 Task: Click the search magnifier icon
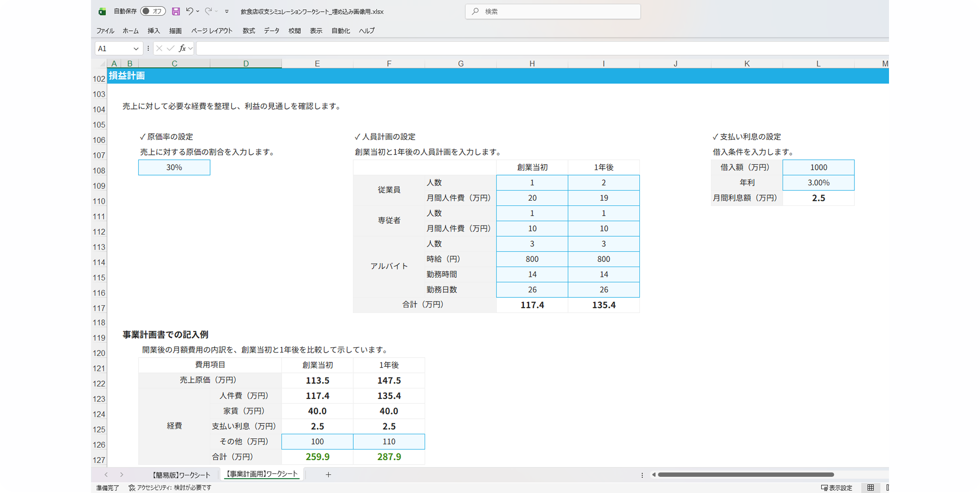(x=475, y=11)
